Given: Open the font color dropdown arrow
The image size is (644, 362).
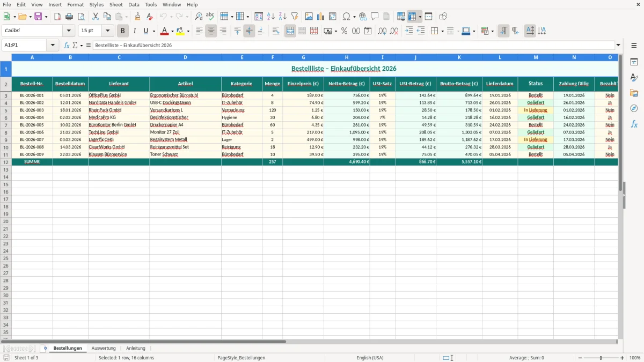Looking at the screenshot, I should click(x=172, y=31).
